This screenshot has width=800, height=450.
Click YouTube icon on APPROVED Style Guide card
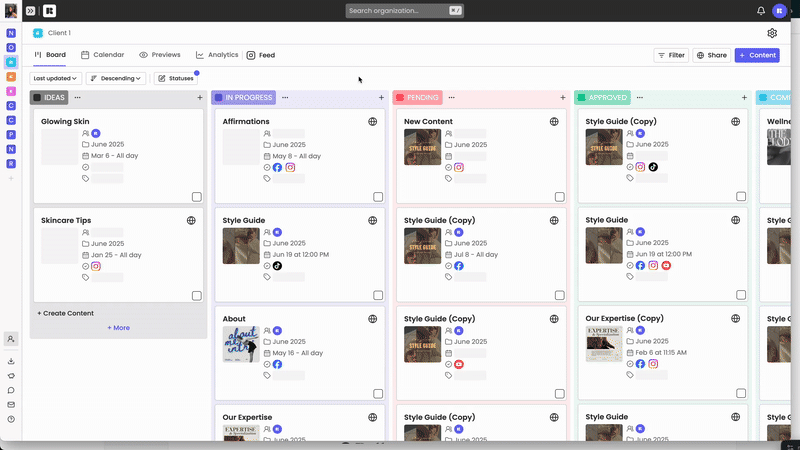tap(666, 265)
